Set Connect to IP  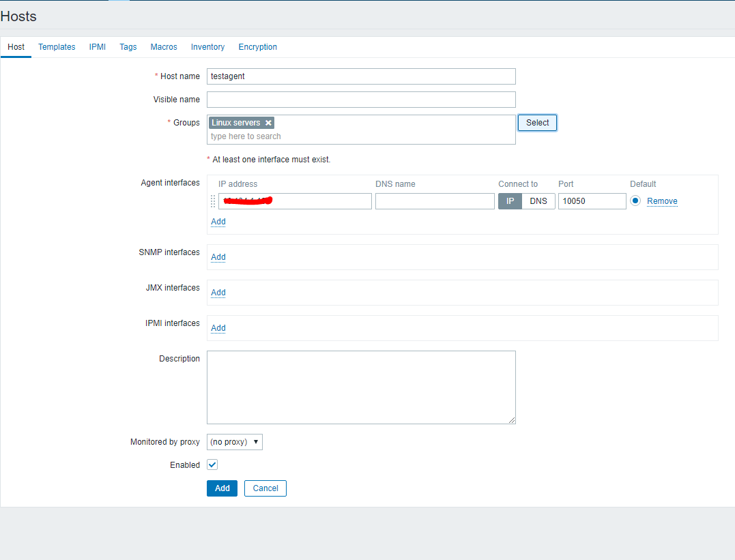tap(510, 201)
